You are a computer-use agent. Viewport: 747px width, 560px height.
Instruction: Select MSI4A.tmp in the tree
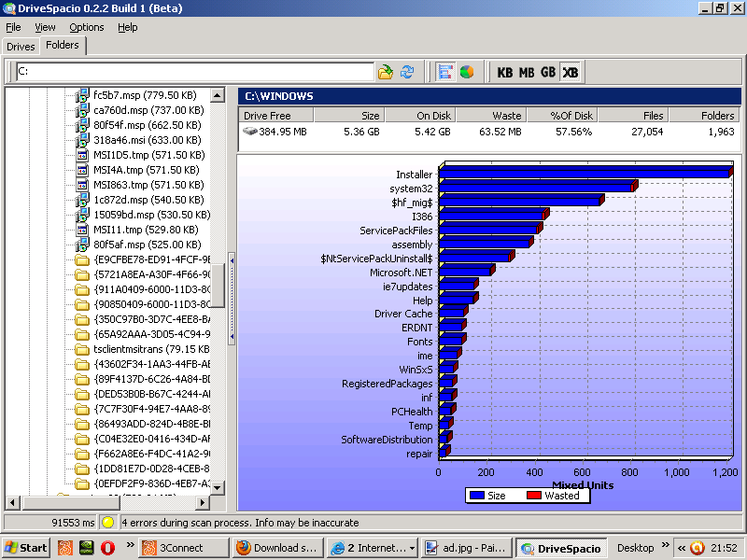tap(147, 170)
